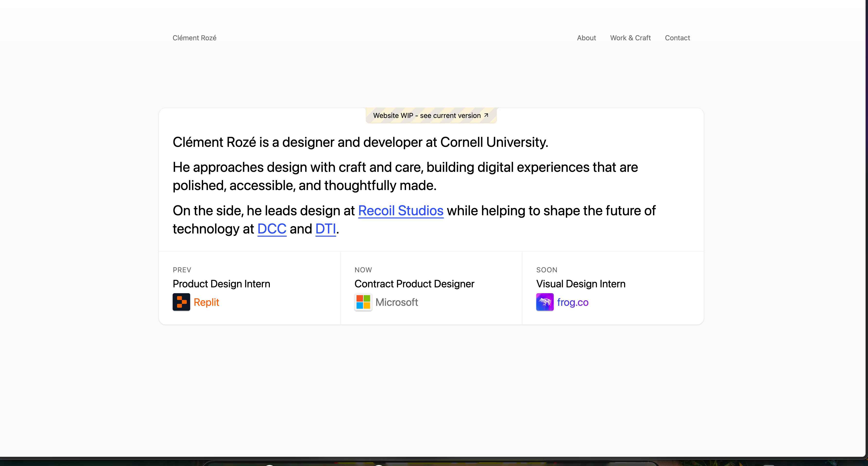Viewport: 868px width, 466px height.
Task: Select the SOON Visual Design Intern card
Action: coord(613,287)
